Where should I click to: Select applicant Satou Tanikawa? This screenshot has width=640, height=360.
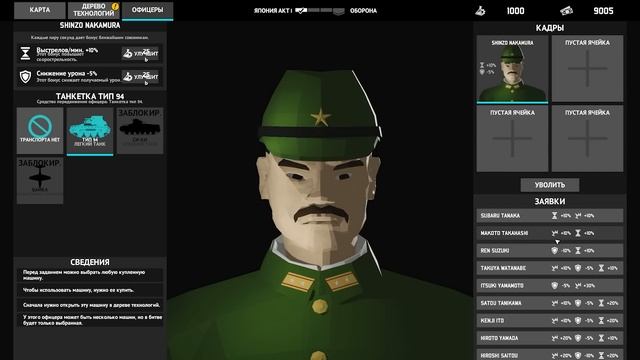pyautogui.click(x=550, y=303)
